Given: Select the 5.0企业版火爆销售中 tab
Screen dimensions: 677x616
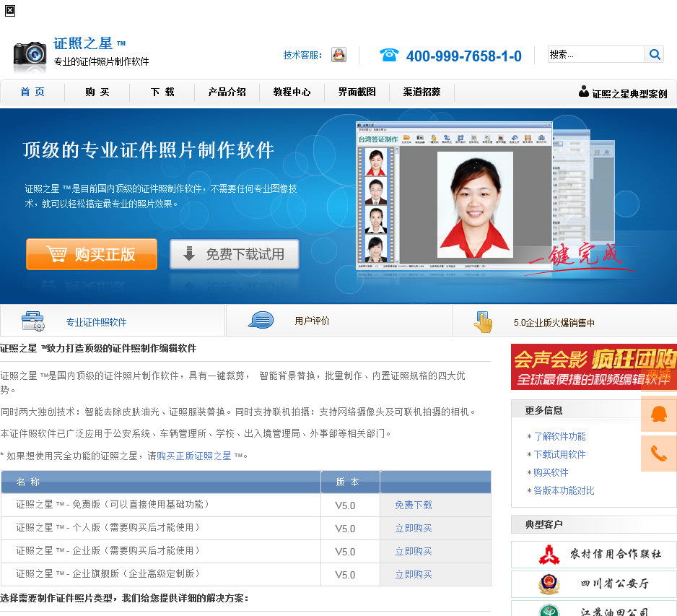Looking at the screenshot, I should (x=564, y=321).
